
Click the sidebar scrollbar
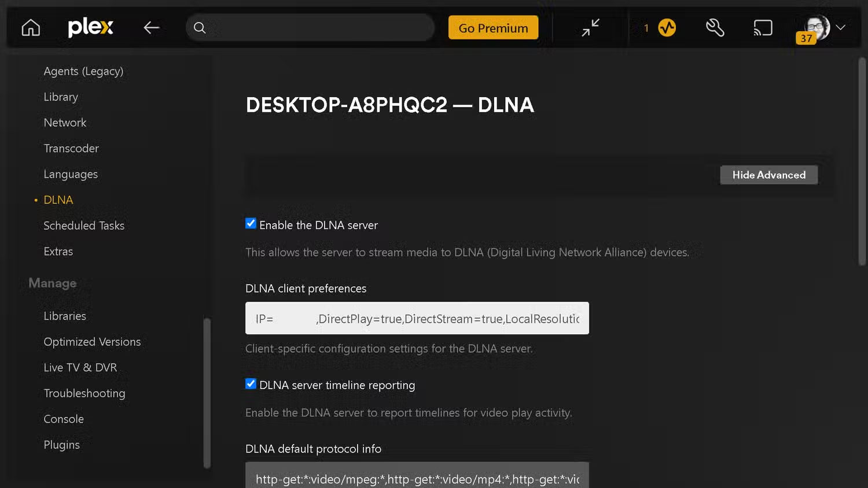pyautogui.click(x=207, y=393)
